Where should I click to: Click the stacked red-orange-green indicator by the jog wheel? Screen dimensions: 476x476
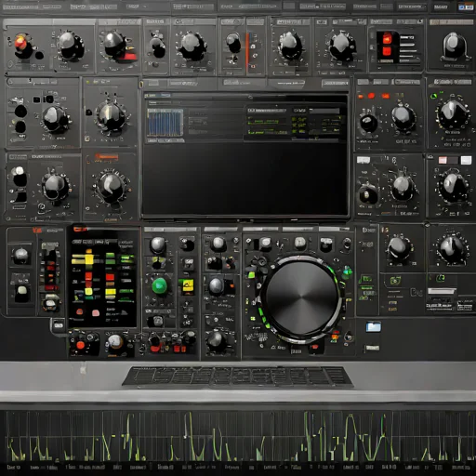335,337
